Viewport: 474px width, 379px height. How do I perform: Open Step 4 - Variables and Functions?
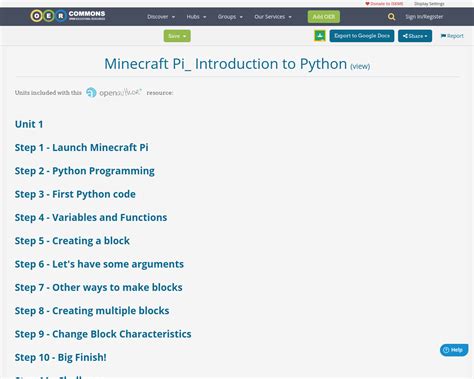click(91, 217)
